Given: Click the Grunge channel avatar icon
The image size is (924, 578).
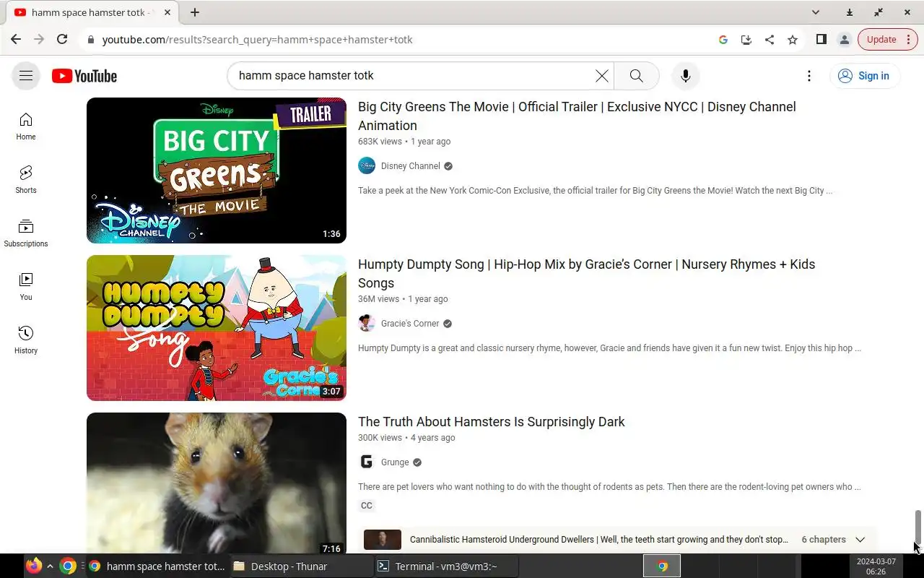Looking at the screenshot, I should click(x=367, y=462).
